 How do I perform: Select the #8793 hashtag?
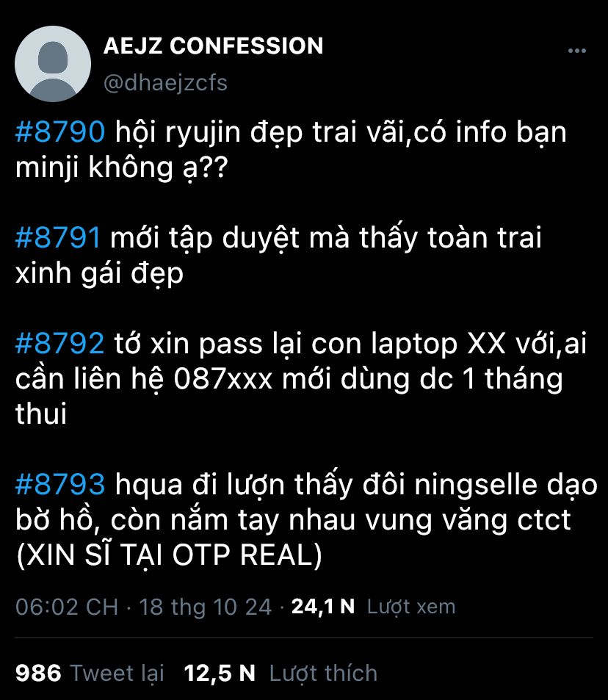pyautogui.click(x=60, y=484)
